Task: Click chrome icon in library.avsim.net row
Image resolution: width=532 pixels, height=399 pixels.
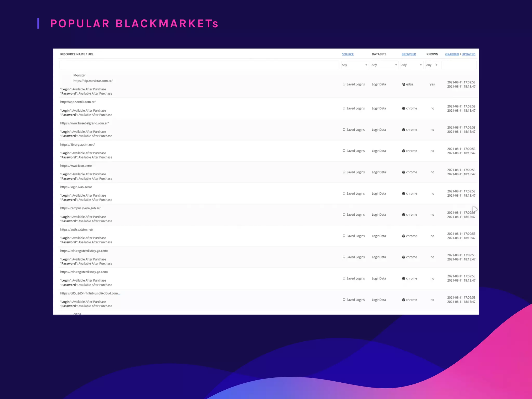Action: [x=403, y=151]
